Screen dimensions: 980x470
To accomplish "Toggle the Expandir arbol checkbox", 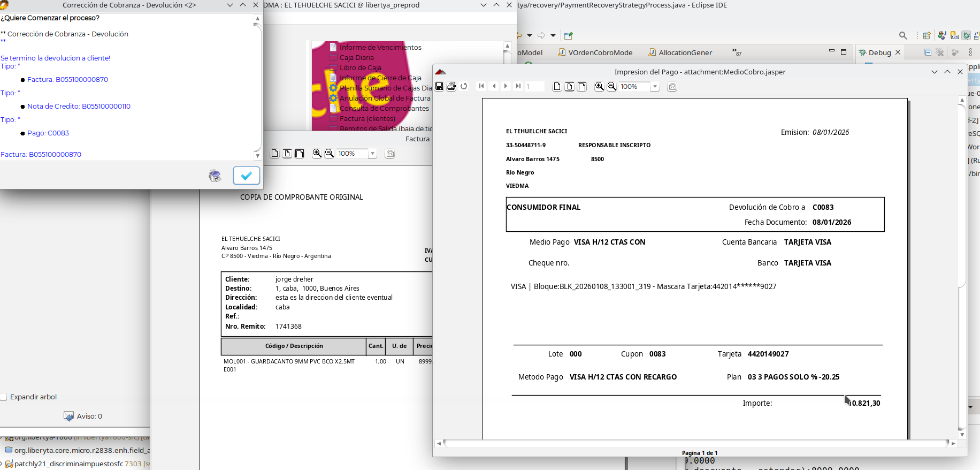I will point(4,397).
